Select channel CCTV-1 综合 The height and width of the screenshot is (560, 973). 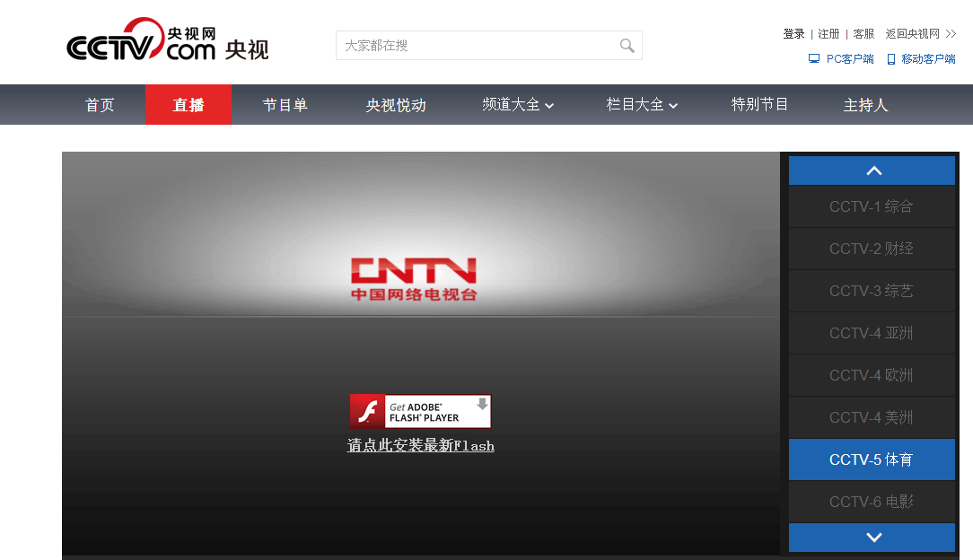(x=872, y=206)
